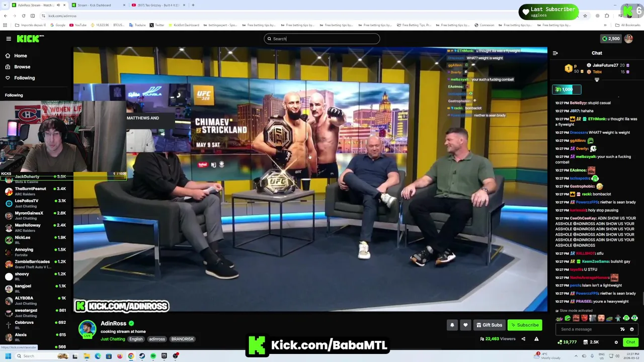Open MaxHolloway channel in sidebar
The height and width of the screenshot is (362, 644).
(35, 227)
